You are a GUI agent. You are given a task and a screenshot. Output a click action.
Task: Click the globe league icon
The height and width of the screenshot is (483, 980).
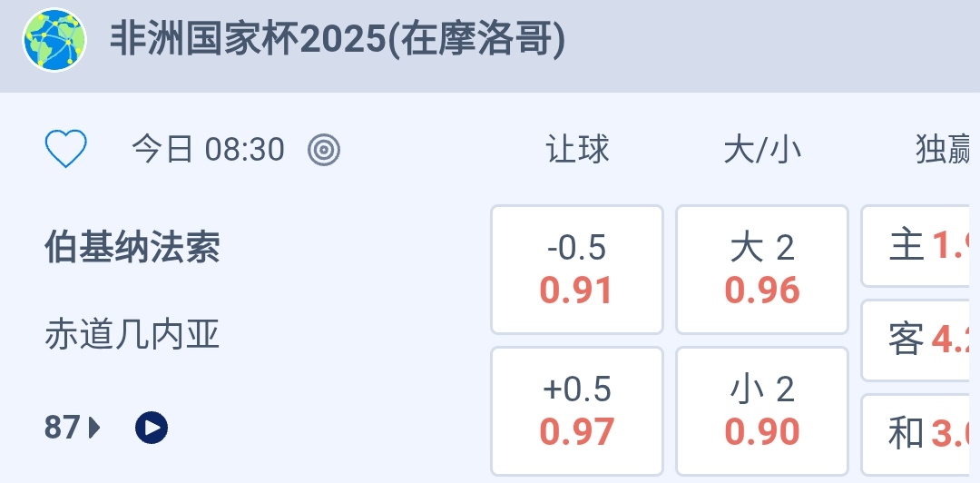pos(54,40)
